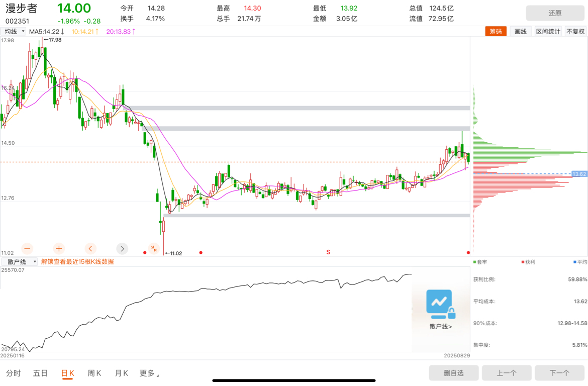Screen dimensions: 588x386
Task: Tap the MA5:14.22 moving average label
Action: click(x=47, y=32)
